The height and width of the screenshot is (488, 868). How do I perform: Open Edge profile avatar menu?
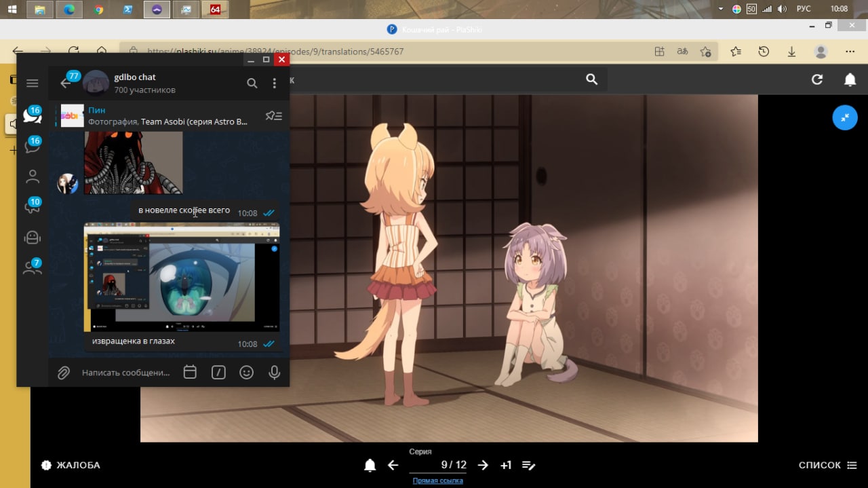point(821,52)
